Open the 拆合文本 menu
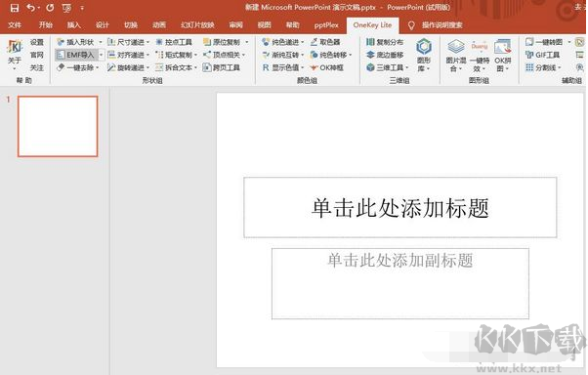This screenshot has height=375, width=588. coord(176,67)
